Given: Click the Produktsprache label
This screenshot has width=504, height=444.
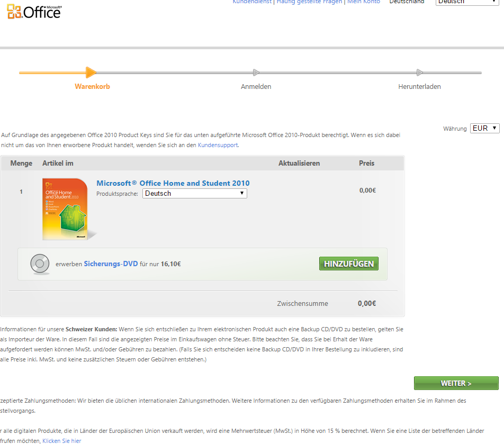Looking at the screenshot, I should tap(117, 194).
